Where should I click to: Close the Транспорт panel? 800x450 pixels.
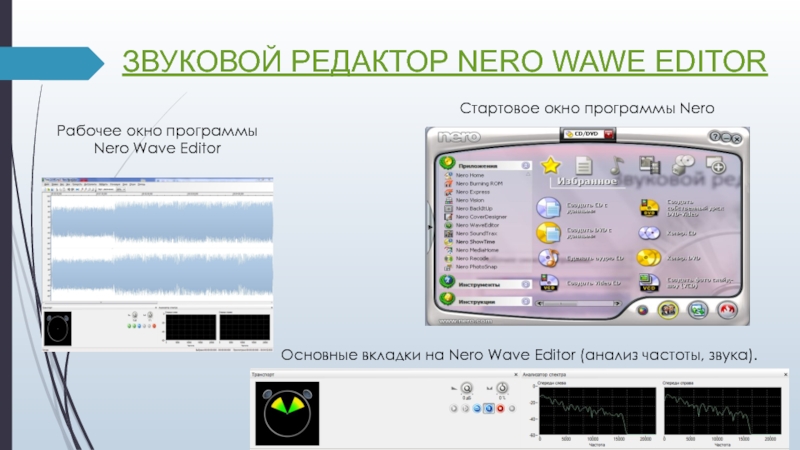(x=515, y=374)
